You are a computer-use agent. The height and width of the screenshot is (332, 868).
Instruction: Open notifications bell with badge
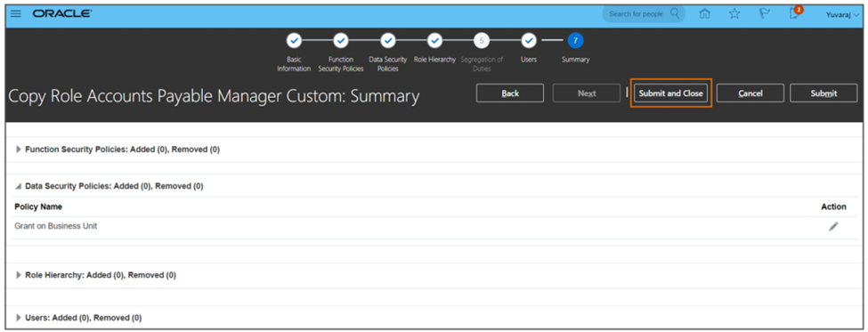tap(795, 13)
